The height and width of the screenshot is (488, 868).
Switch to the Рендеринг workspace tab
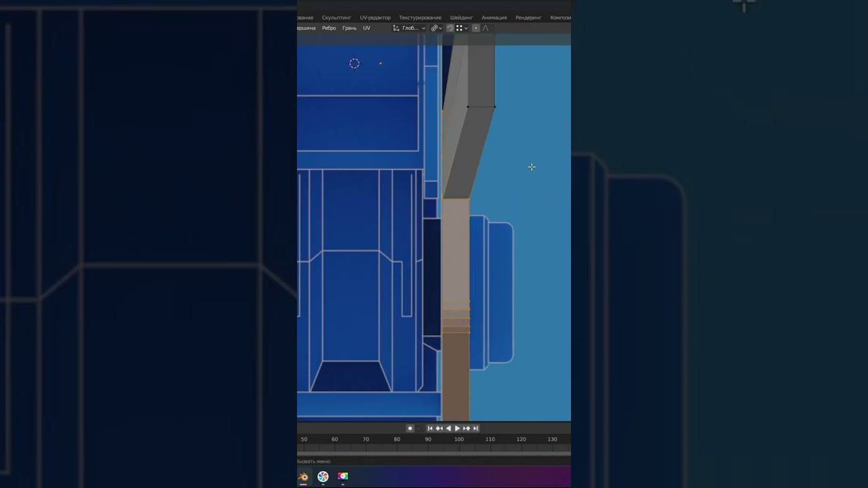click(528, 18)
